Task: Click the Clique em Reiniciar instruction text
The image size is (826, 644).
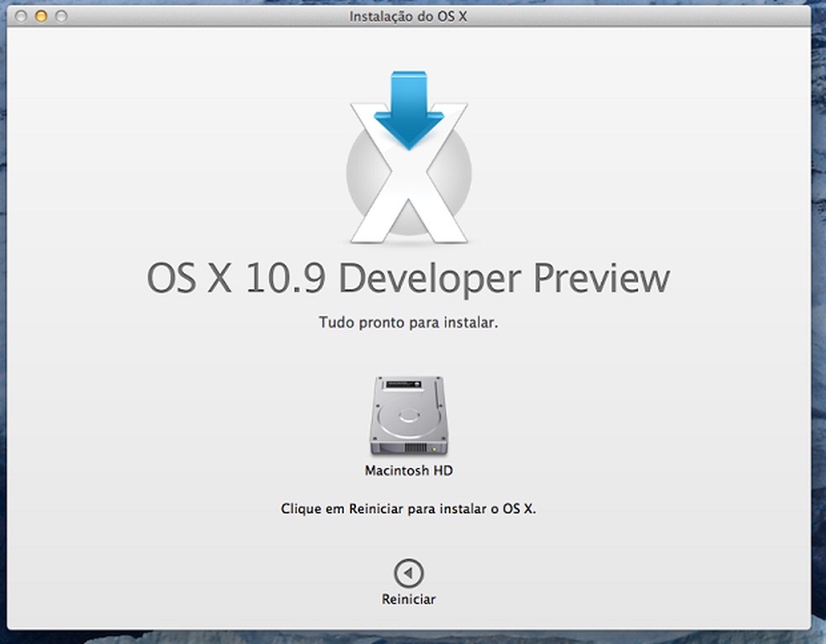Action: pos(408,509)
